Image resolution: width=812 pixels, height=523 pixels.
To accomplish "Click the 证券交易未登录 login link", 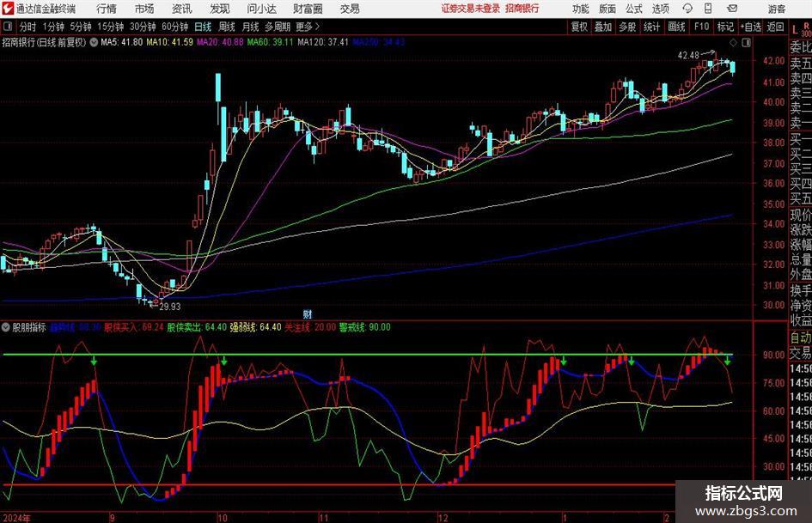I will click(471, 9).
